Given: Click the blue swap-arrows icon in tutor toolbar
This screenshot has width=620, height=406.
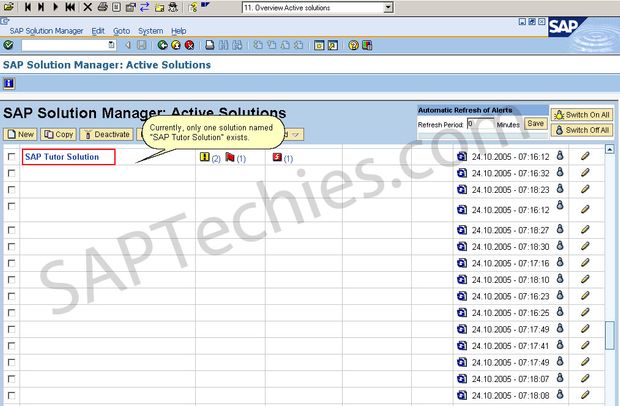Looking at the screenshot, I should click(x=145, y=7).
